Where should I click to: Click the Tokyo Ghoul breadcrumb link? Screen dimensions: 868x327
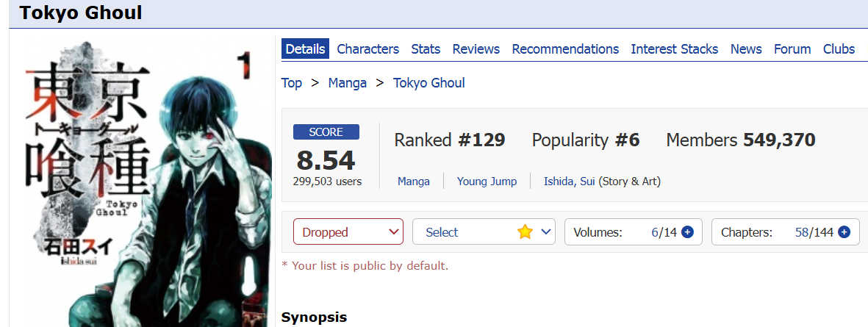coord(428,83)
